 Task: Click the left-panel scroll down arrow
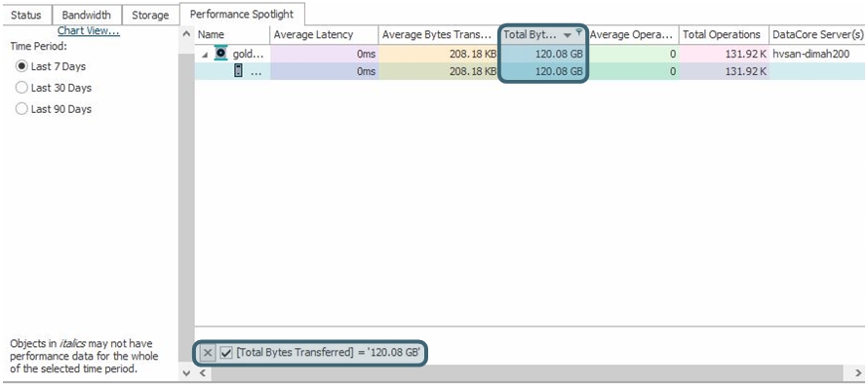point(186,373)
